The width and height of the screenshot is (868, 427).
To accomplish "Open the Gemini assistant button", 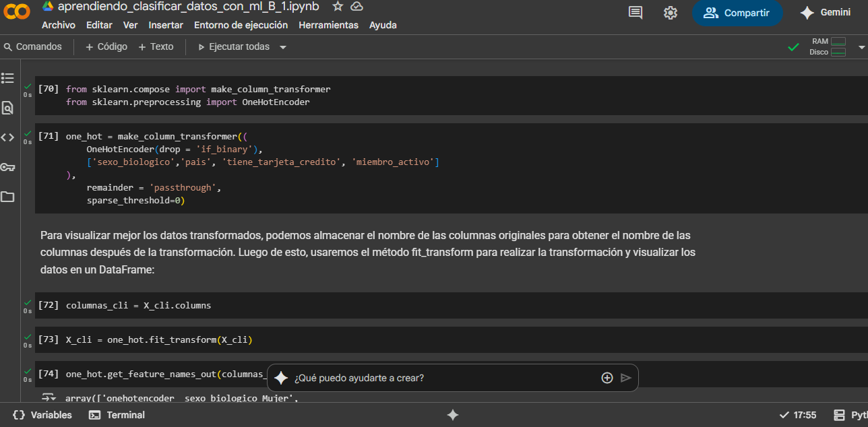I will 826,13.
